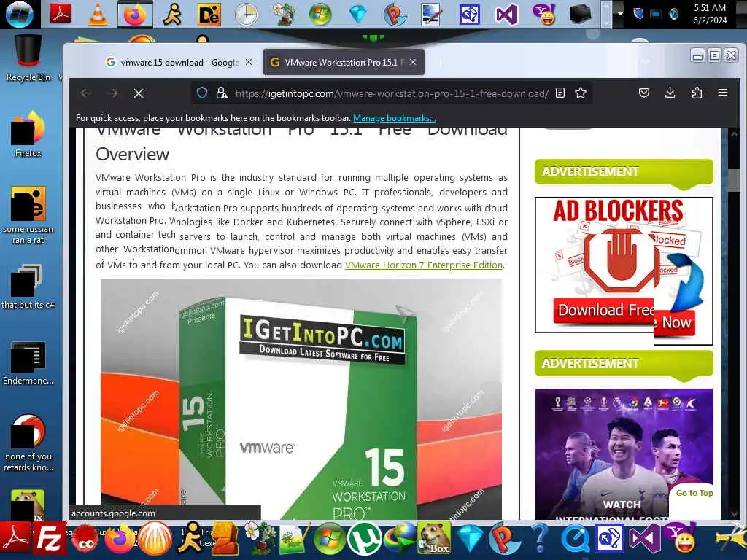Screen dimensions: 747x560
Task: Open the beaver Box icon in bottom dock
Action: (433, 538)
